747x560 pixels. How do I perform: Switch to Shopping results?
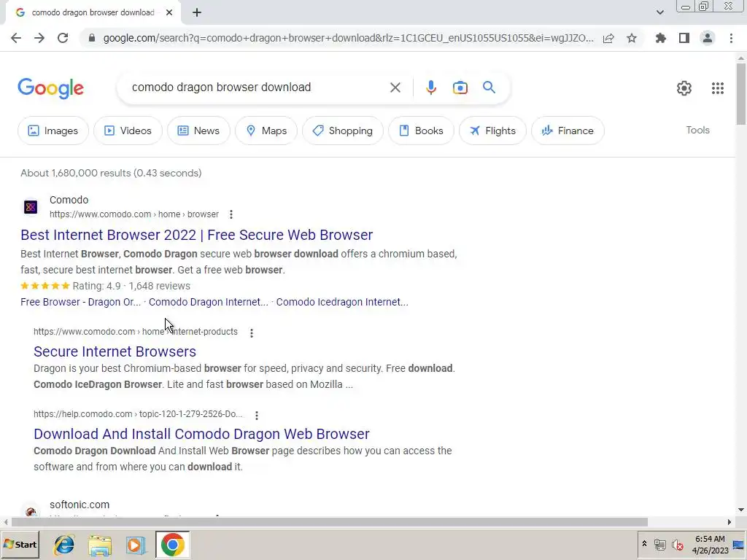[x=343, y=131]
